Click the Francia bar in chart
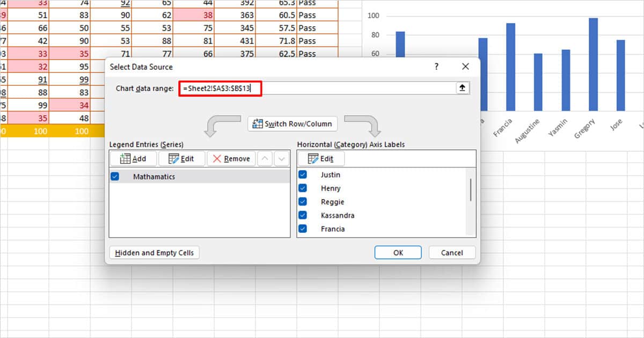Screen dimensions: 644x338 pos(511,67)
